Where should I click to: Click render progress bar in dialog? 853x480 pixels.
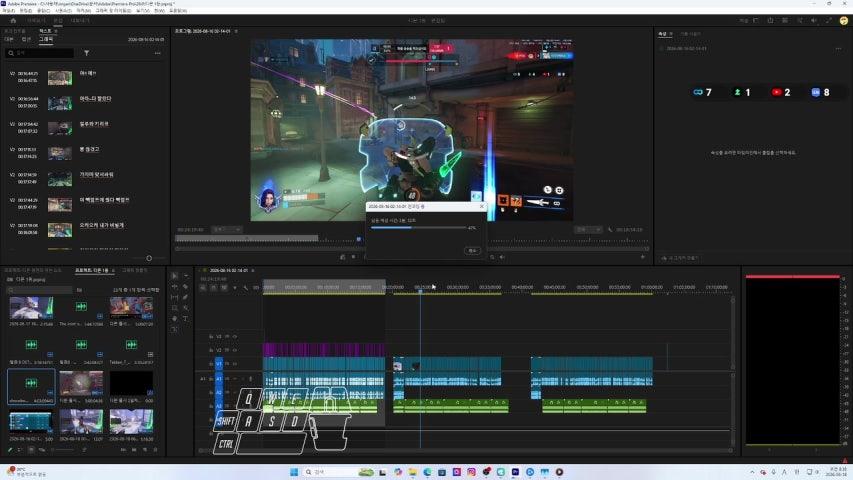point(418,227)
